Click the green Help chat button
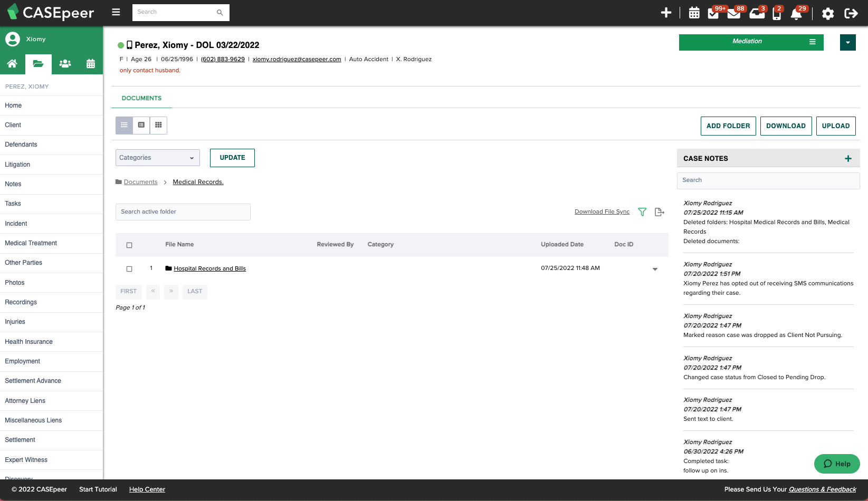This screenshot has width=868, height=501. (837, 464)
